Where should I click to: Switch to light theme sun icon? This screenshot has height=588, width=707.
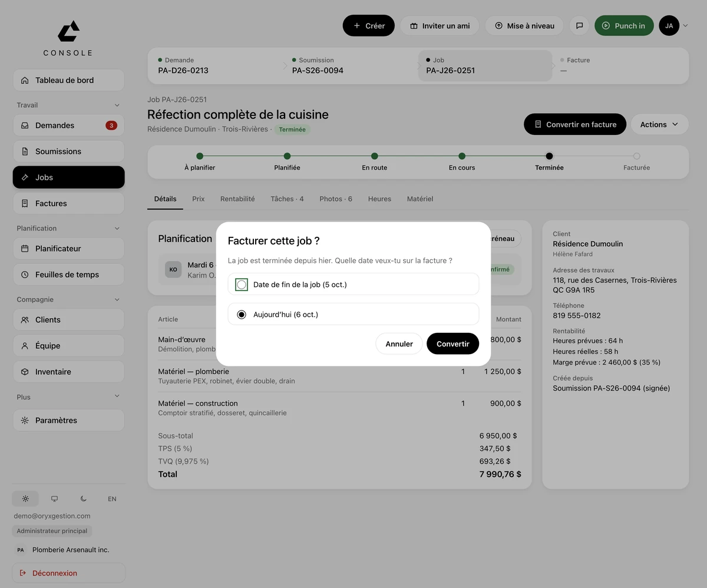click(25, 498)
